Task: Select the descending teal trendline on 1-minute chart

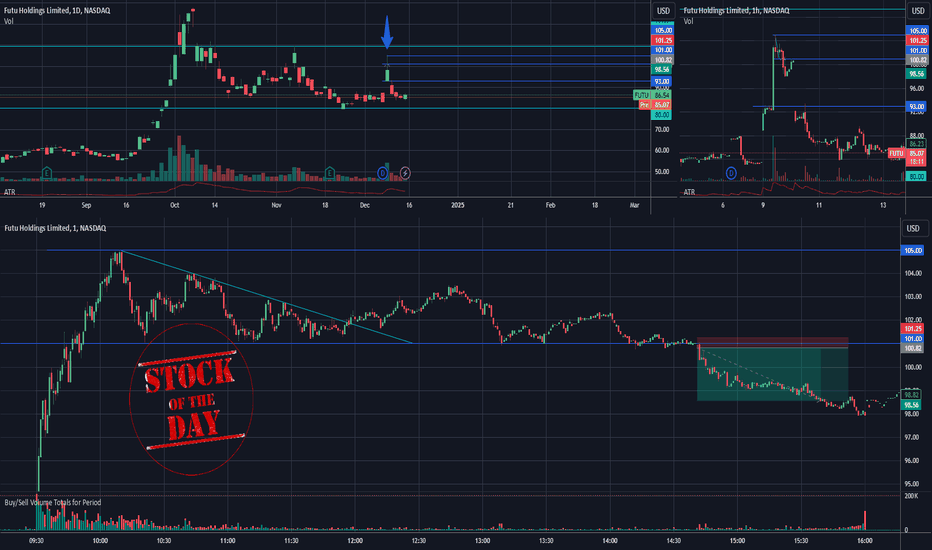Action: [266, 297]
